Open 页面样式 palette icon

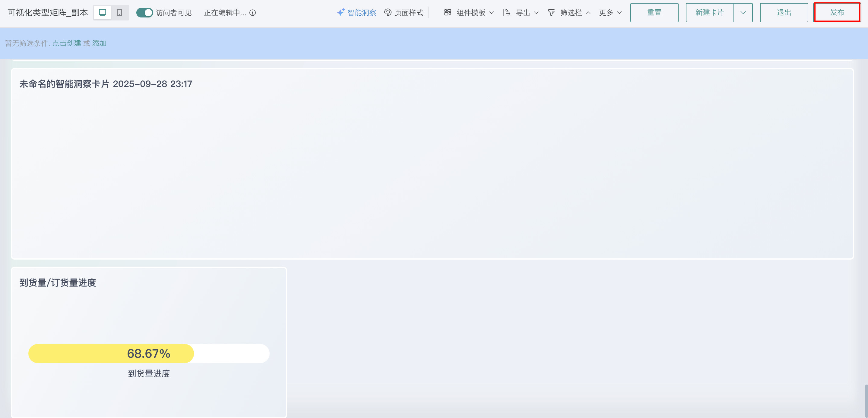[x=388, y=12]
